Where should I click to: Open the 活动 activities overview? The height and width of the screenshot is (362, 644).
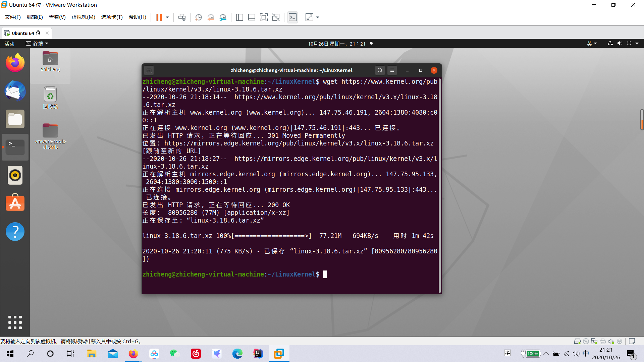coord(9,44)
